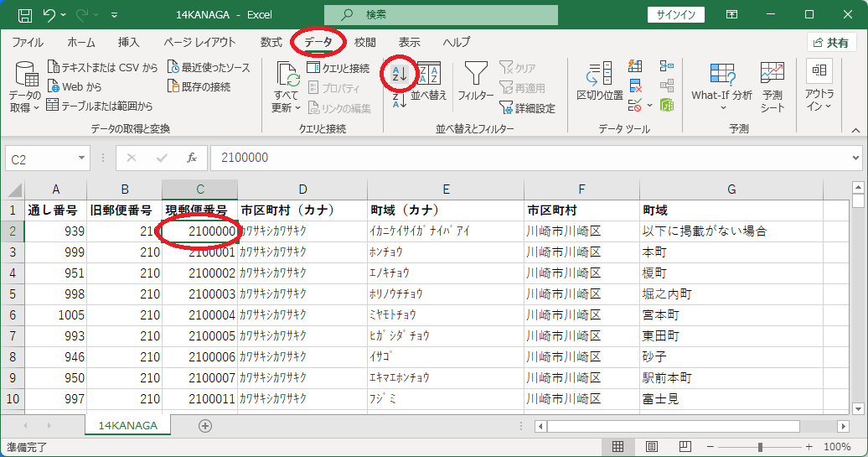Click 既存の接続
Image resolution: width=868 pixels, height=457 pixels.
[x=199, y=87]
